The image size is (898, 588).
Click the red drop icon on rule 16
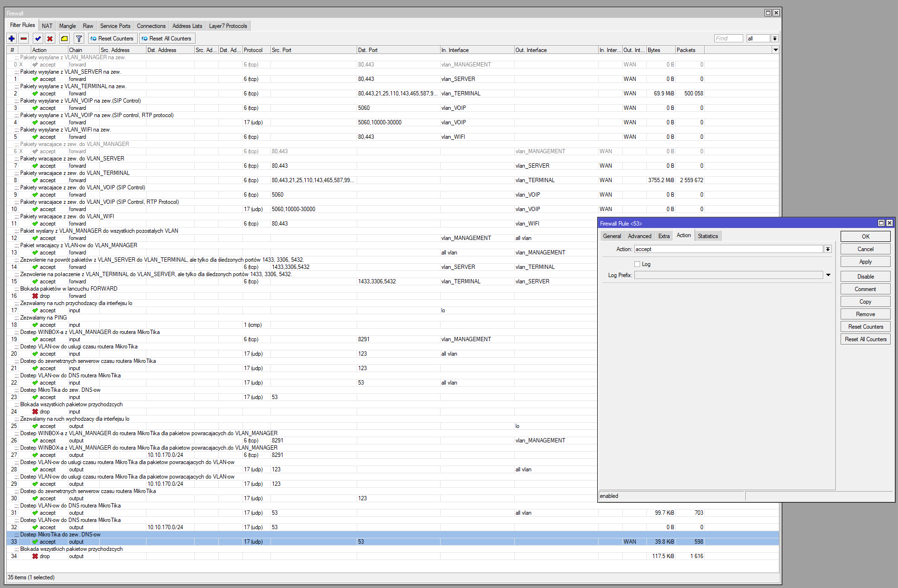pyautogui.click(x=35, y=296)
